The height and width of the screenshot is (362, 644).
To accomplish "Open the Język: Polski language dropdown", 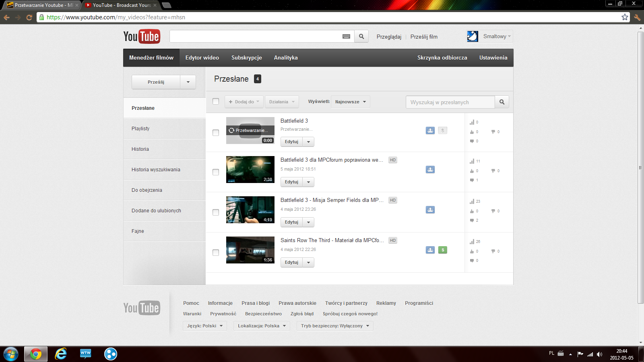I will [205, 326].
